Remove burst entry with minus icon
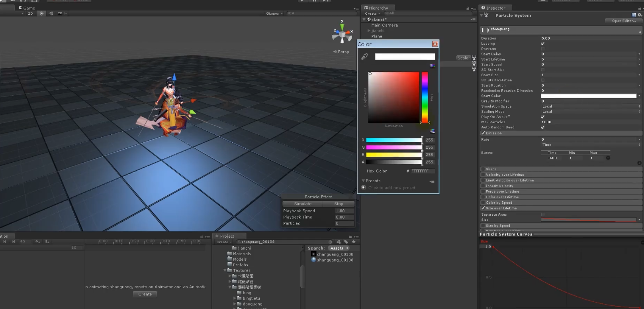This screenshot has height=309, width=644. tap(608, 158)
